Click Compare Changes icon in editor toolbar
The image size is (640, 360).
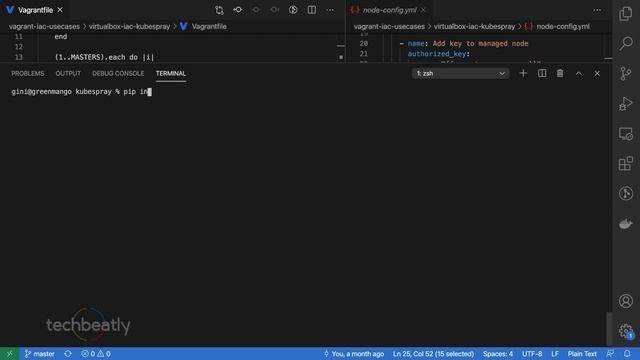(219, 10)
